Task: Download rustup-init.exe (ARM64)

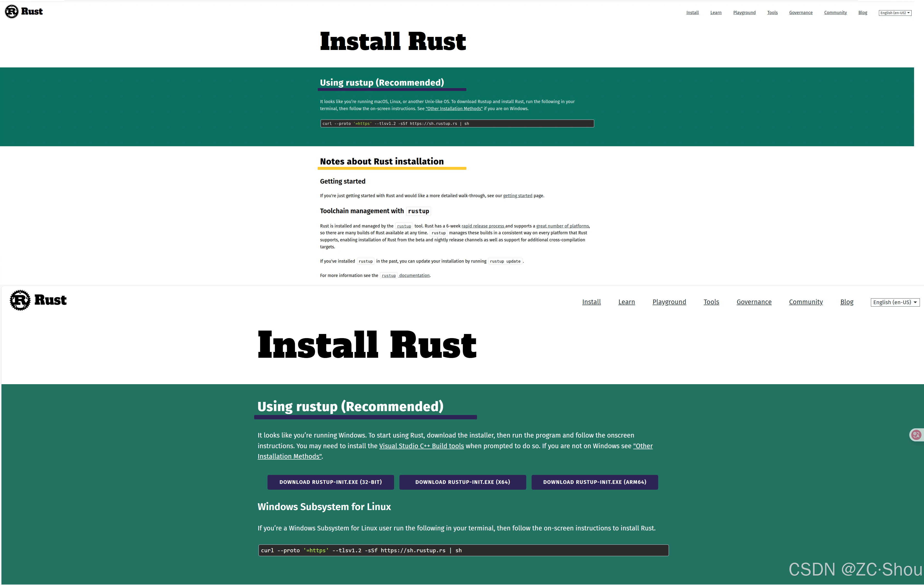Action: [x=594, y=482]
